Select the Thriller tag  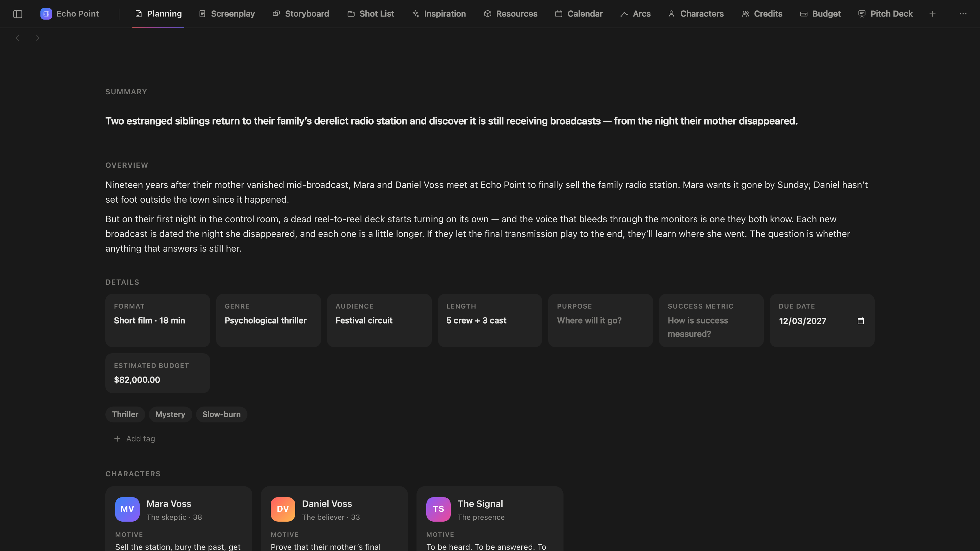tap(125, 414)
